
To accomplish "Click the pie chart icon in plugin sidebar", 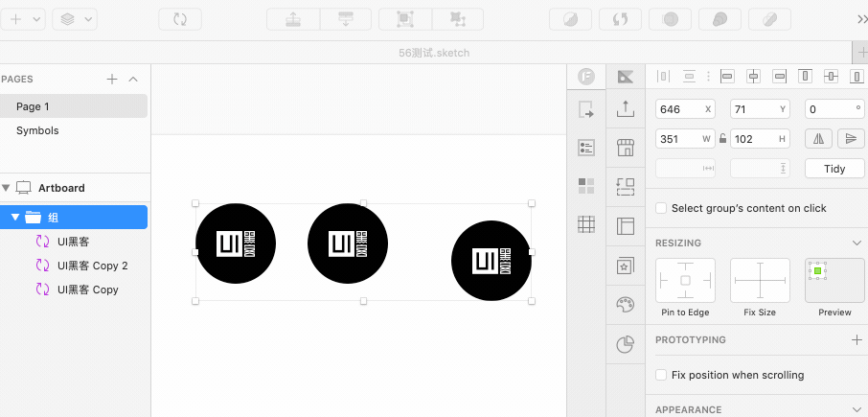I will [x=626, y=344].
